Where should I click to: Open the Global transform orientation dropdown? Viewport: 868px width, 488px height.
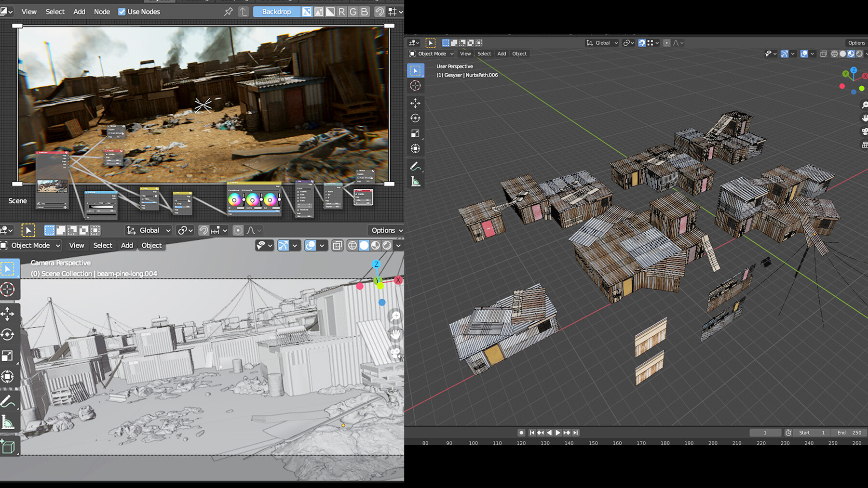pyautogui.click(x=601, y=43)
